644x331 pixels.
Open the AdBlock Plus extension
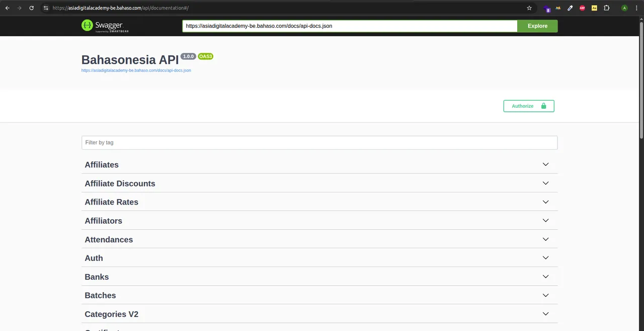point(582,8)
